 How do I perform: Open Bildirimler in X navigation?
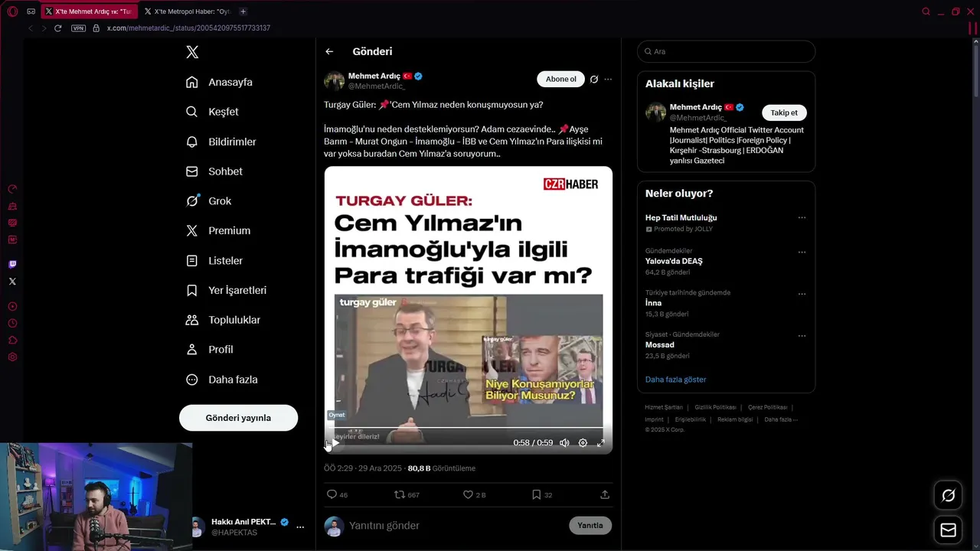click(x=221, y=142)
